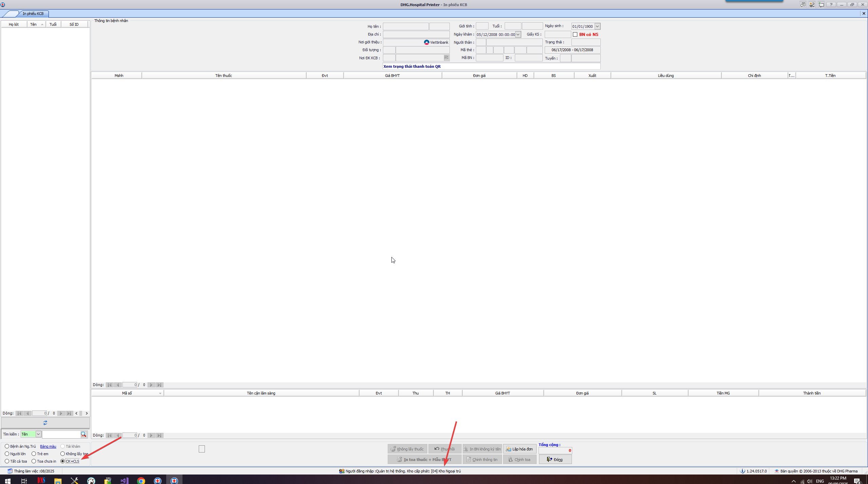Open the Ngày sinh date dropdown
This screenshot has width=868, height=484.
[x=597, y=26]
